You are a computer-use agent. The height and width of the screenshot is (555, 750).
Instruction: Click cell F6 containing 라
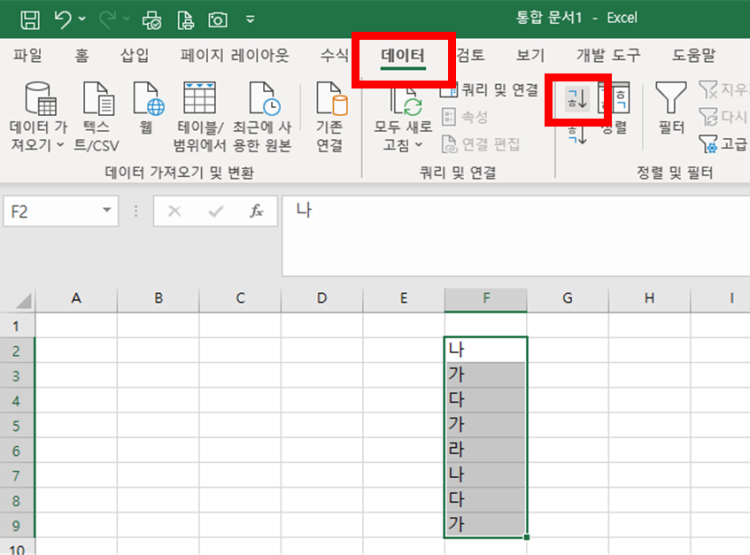coord(486,450)
